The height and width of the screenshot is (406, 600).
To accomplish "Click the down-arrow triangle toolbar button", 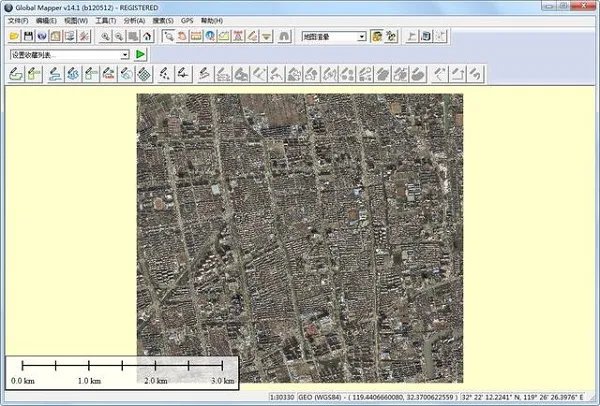I will pyautogui.click(x=266, y=36).
